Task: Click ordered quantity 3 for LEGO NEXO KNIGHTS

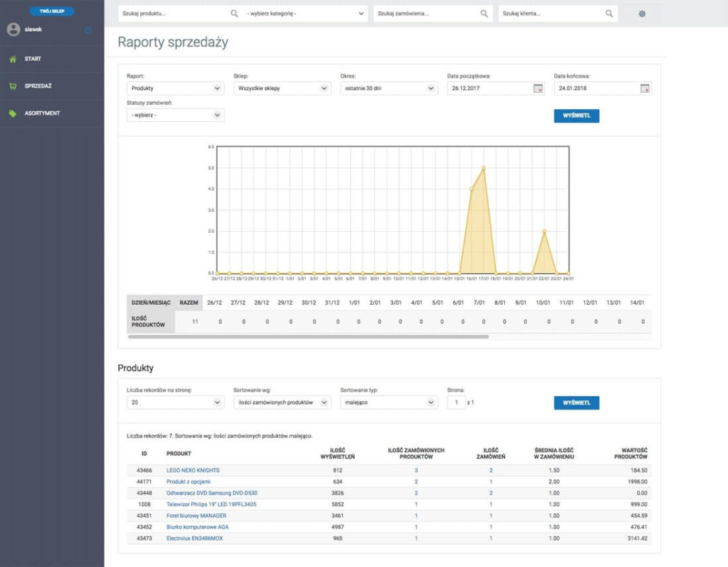Action: [416, 471]
